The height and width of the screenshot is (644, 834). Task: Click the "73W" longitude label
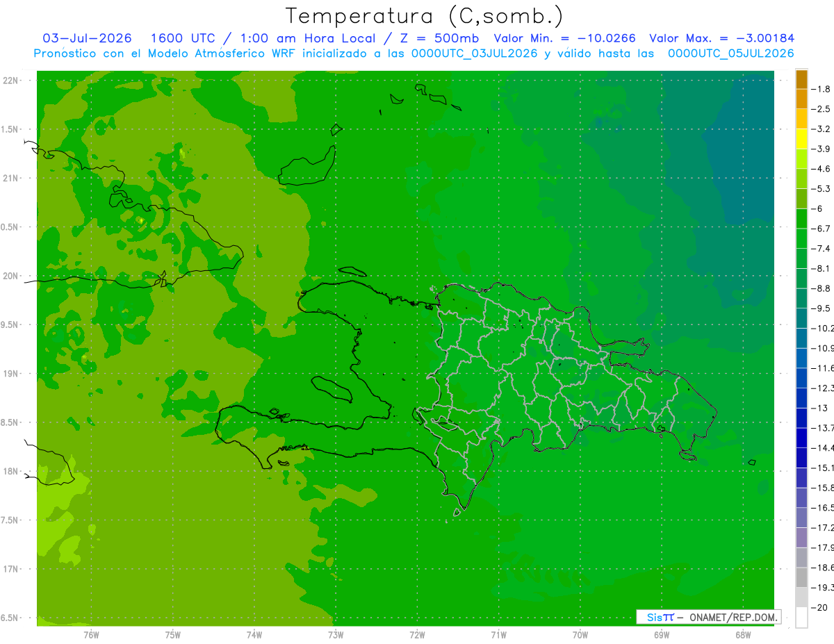click(x=336, y=634)
